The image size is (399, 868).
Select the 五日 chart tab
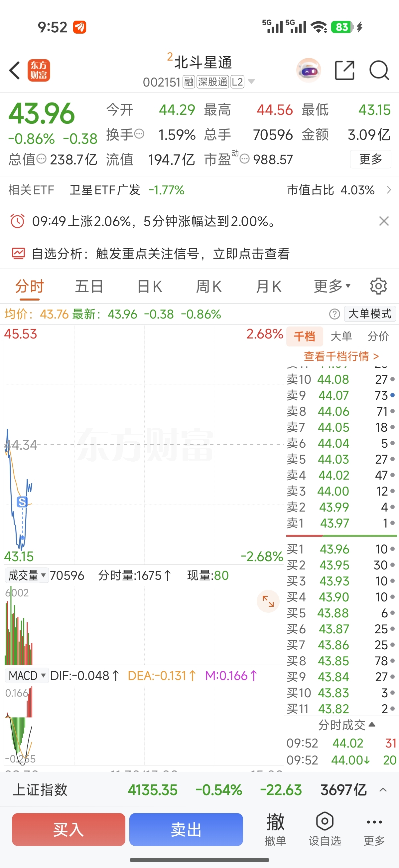[x=89, y=287]
